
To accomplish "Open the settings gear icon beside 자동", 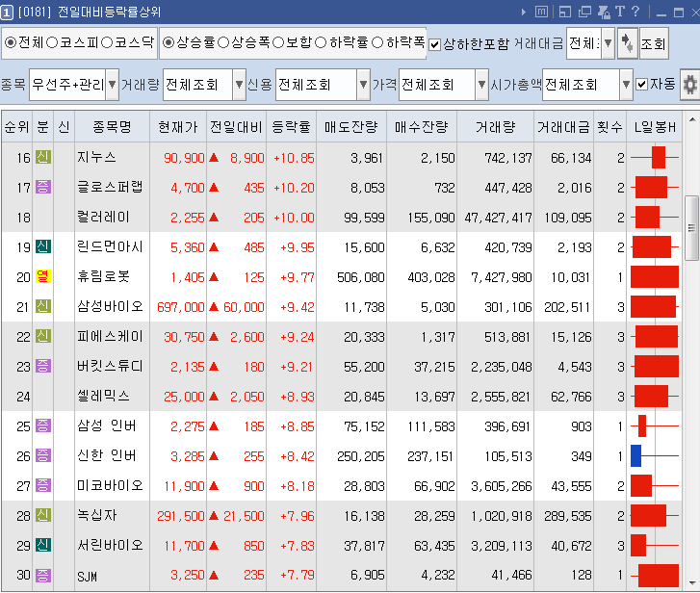I will (x=689, y=85).
